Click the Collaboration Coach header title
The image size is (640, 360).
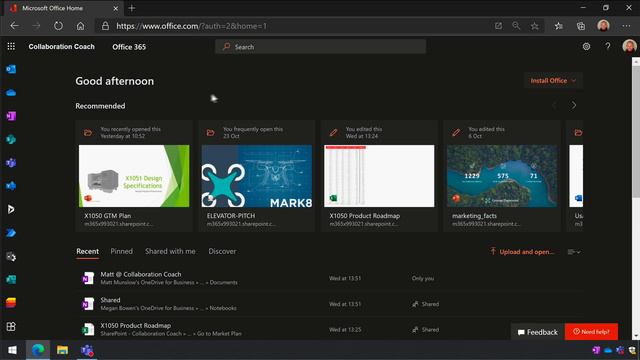(61, 47)
